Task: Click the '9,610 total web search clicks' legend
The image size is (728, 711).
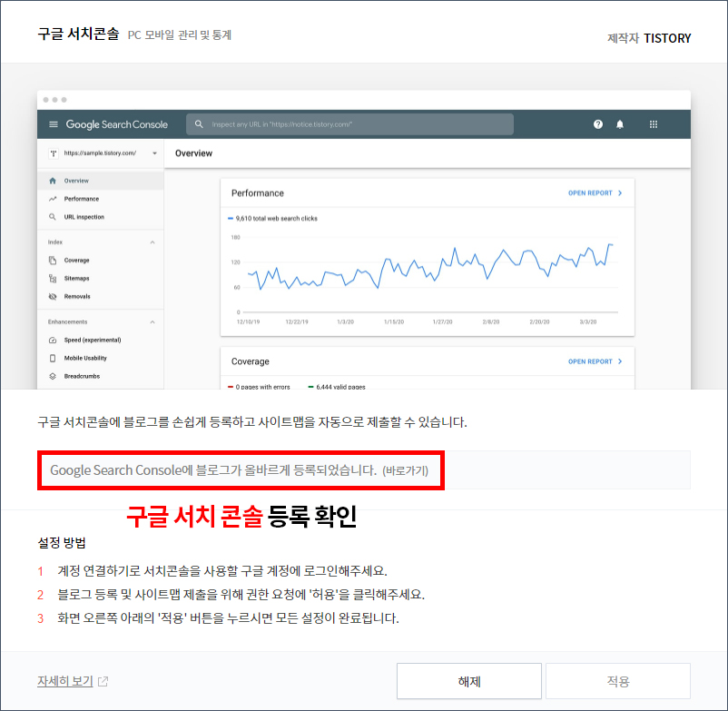Action: (x=272, y=218)
